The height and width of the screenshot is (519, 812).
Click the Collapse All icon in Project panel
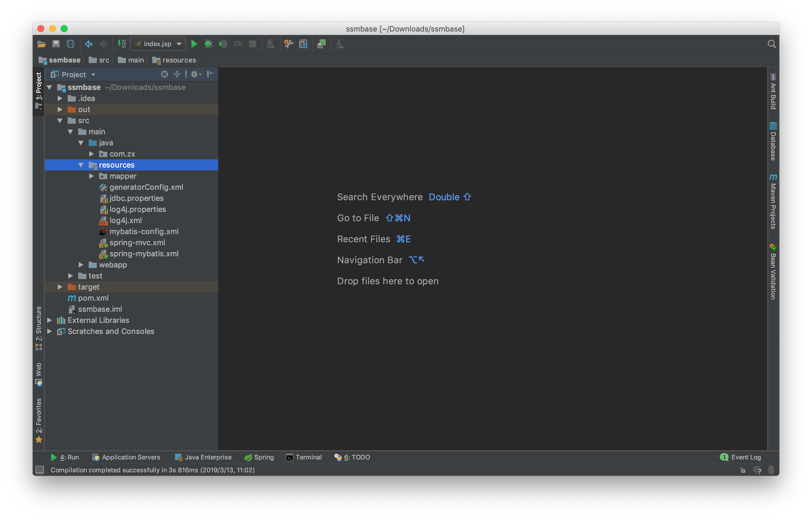click(177, 74)
